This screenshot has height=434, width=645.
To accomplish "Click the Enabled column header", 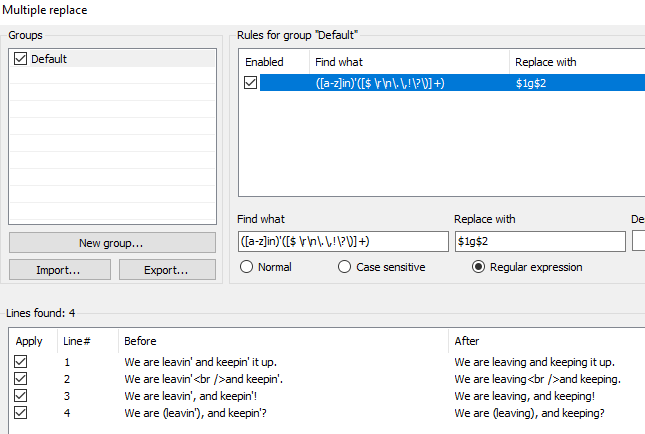I will click(265, 62).
